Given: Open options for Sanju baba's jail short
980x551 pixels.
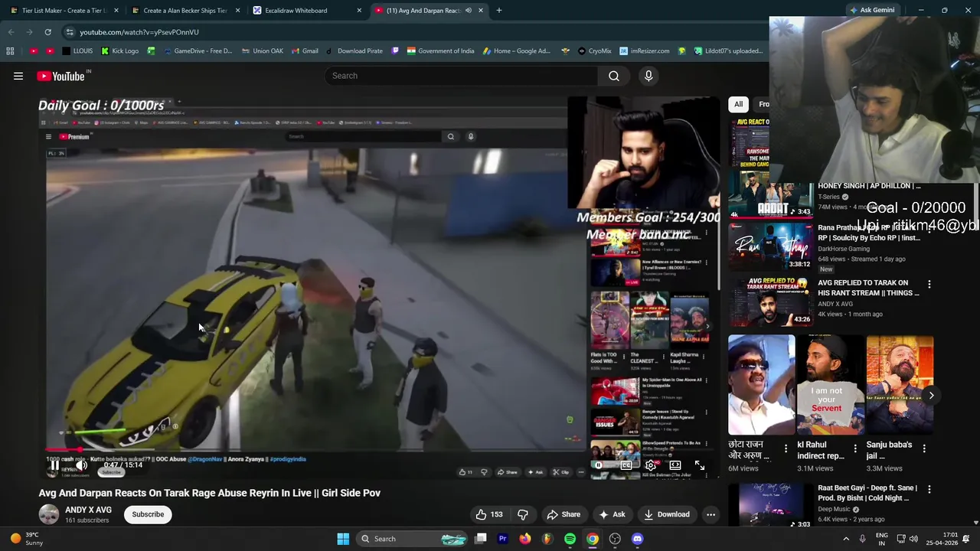Looking at the screenshot, I should coord(924,448).
